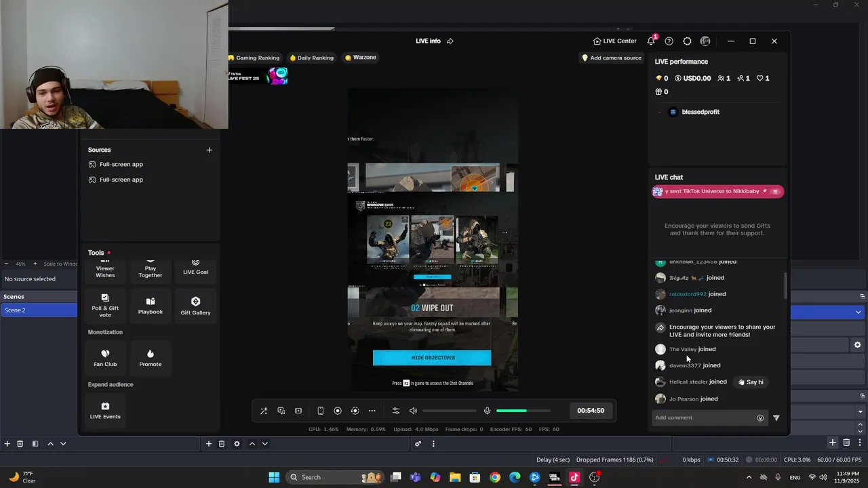Screen dimensions: 868x488
Task: Open the profile avatar in the title bar
Action: coord(705,41)
